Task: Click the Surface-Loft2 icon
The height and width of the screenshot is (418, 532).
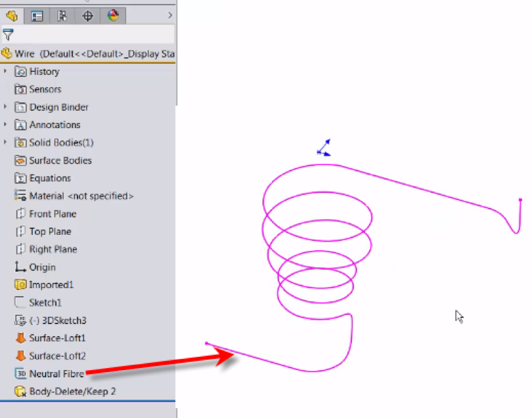Action: [20, 356]
